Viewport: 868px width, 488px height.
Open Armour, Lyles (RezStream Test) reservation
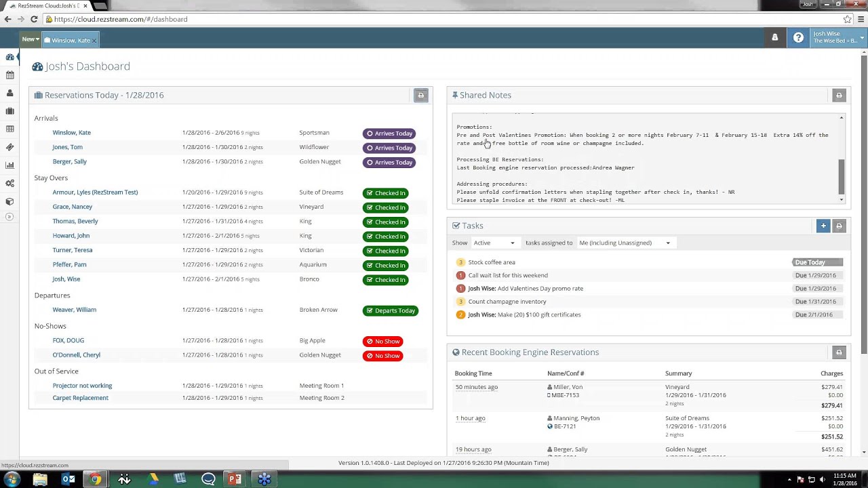[x=95, y=192]
